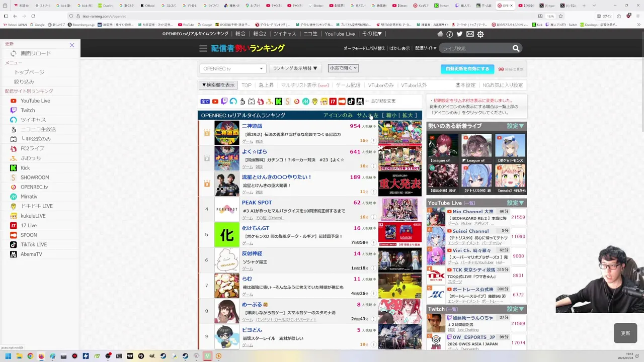Open 化けもんGT streamer link
The image size is (644, 362).
pos(256,228)
